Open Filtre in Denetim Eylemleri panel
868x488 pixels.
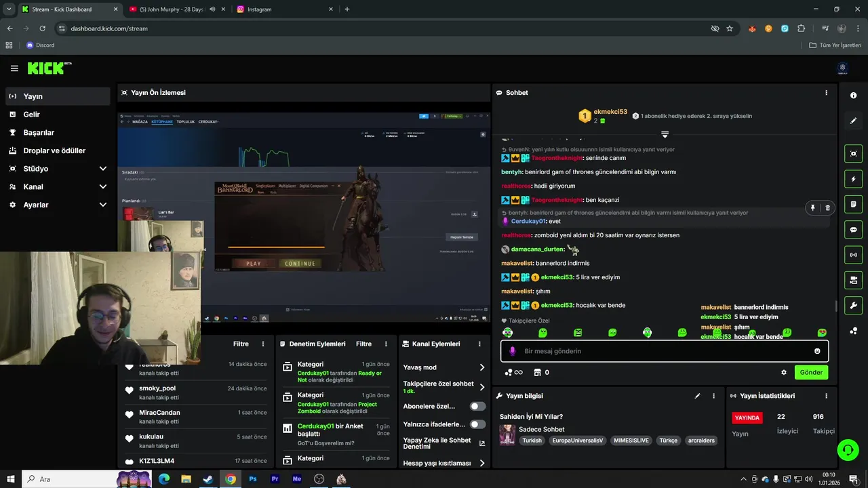point(363,344)
